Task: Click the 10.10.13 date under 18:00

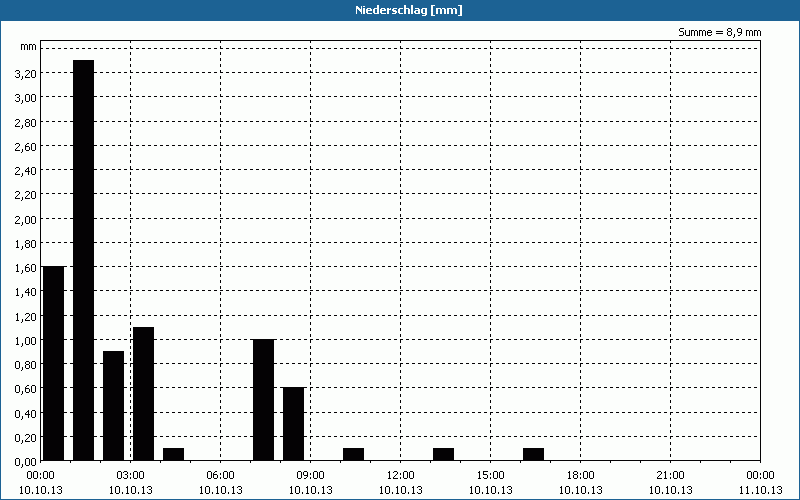Action: pos(581,490)
